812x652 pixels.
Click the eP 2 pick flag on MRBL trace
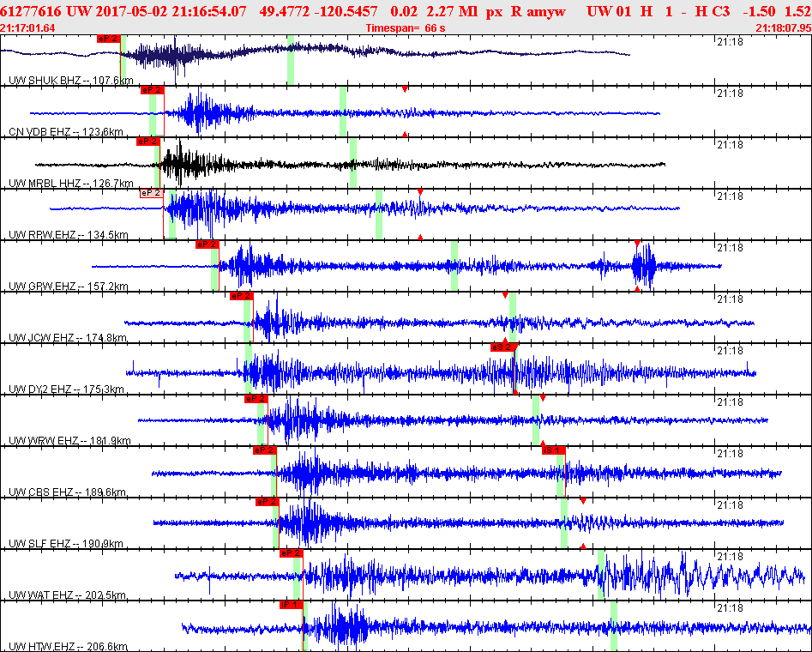148,142
